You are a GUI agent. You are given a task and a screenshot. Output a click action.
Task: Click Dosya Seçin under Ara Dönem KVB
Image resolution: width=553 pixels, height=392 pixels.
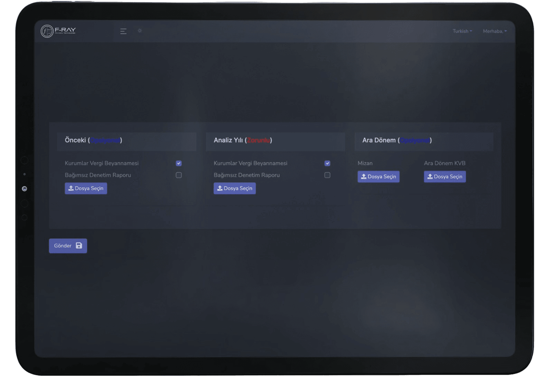tap(445, 176)
